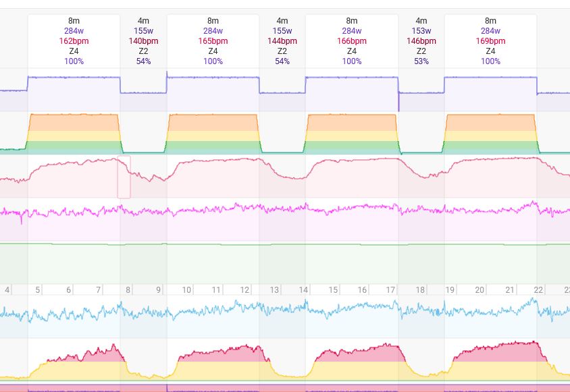The width and height of the screenshot is (570, 392).
Task: Select the 8m interval with 166bpm
Action: pos(352,40)
